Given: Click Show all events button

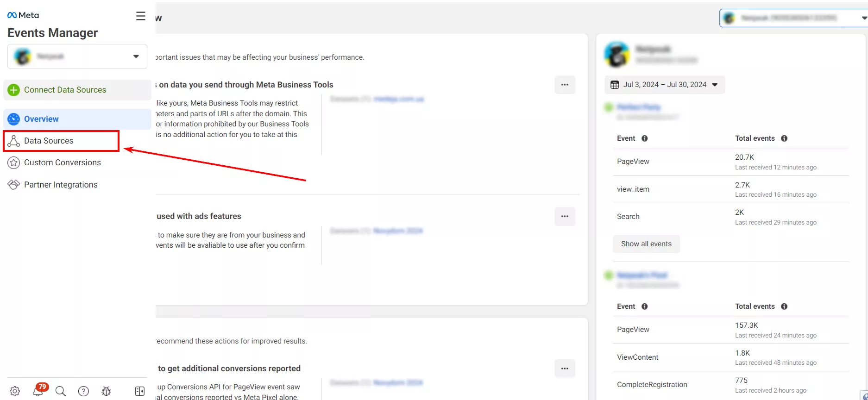Looking at the screenshot, I should pyautogui.click(x=646, y=244).
